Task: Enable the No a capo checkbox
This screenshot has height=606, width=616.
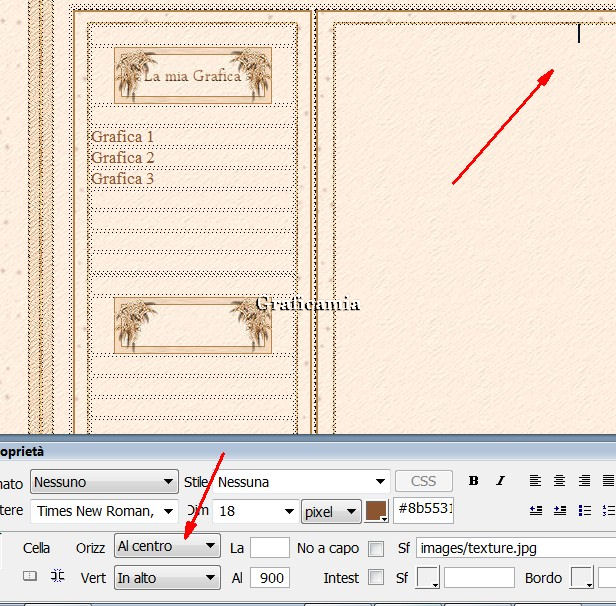Action: 376,549
